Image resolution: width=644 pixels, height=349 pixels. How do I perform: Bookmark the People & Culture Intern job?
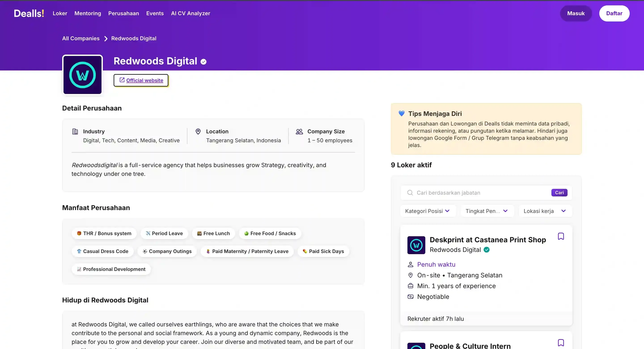tap(561, 343)
